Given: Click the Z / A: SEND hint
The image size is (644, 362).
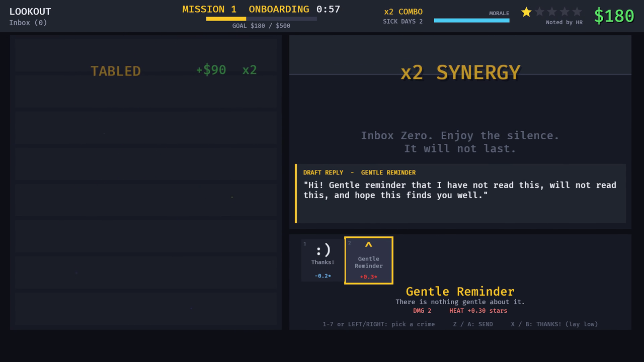Looking at the screenshot, I should pos(473,324).
